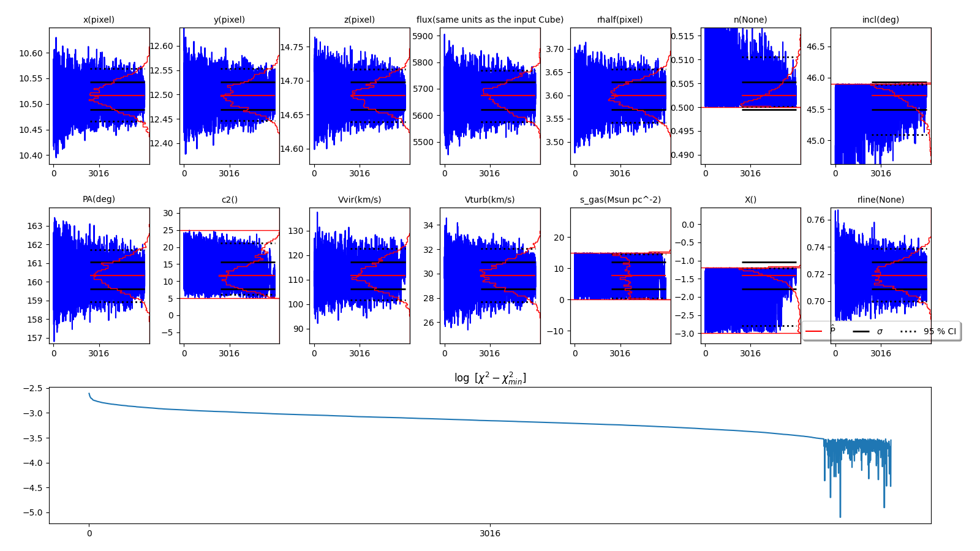Click the s_gas(Msun pc^-2) plot title
The height and width of the screenshot is (551, 980).
(620, 200)
